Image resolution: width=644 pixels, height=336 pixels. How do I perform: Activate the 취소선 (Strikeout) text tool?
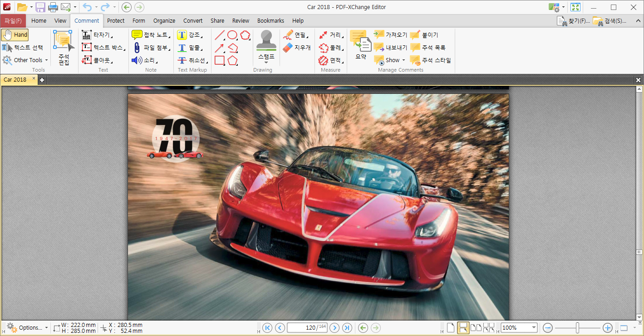point(193,60)
